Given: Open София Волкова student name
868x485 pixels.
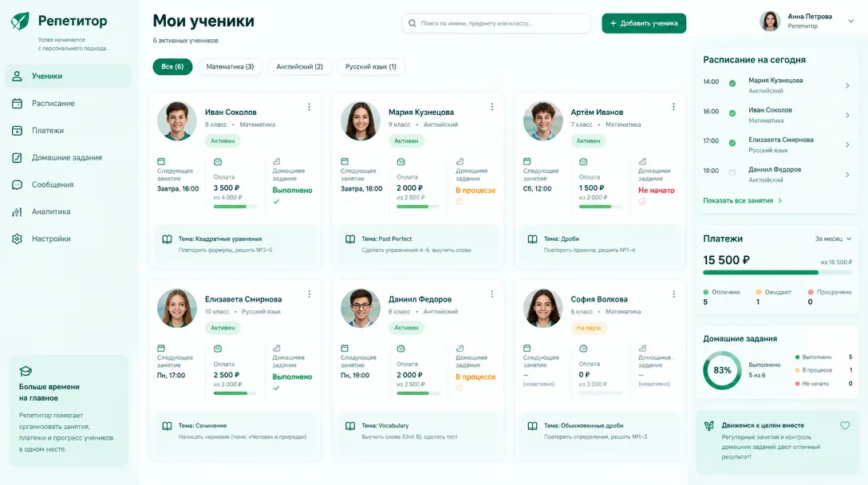Looking at the screenshot, I should 599,299.
